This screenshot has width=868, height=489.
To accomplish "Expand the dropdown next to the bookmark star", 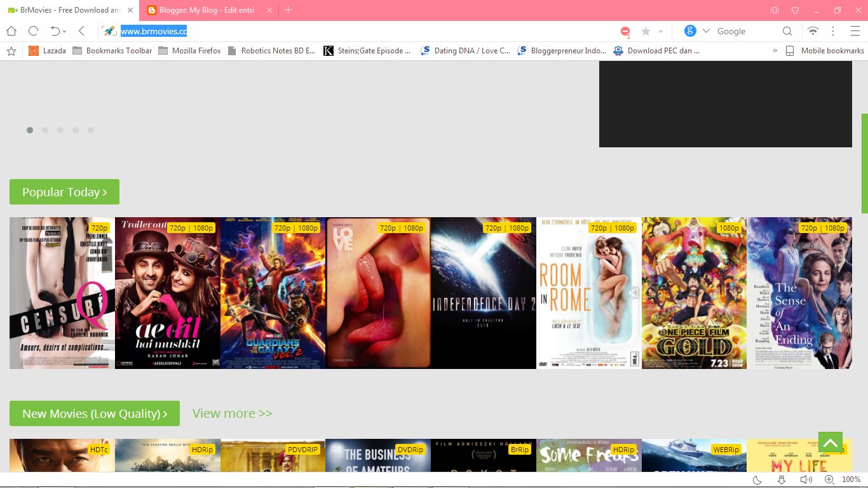I will [x=661, y=32].
